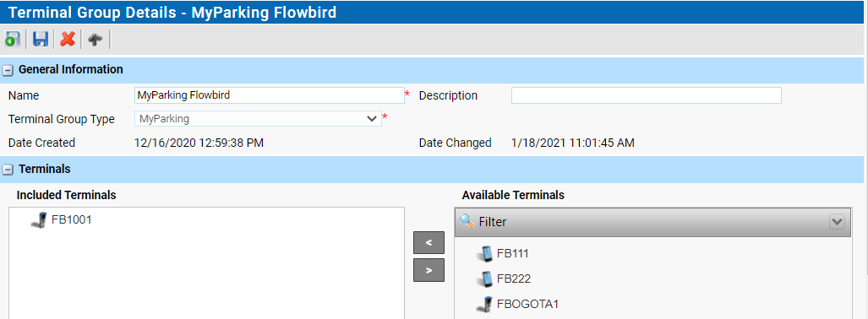Click the FBOGOTA1 terminal icon

pyautogui.click(x=485, y=304)
